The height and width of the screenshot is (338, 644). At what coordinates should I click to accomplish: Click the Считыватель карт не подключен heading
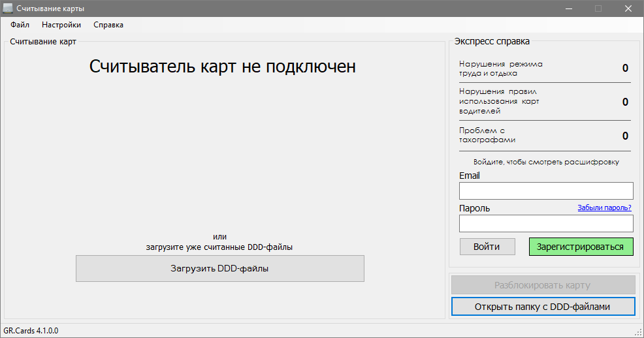pos(222,67)
